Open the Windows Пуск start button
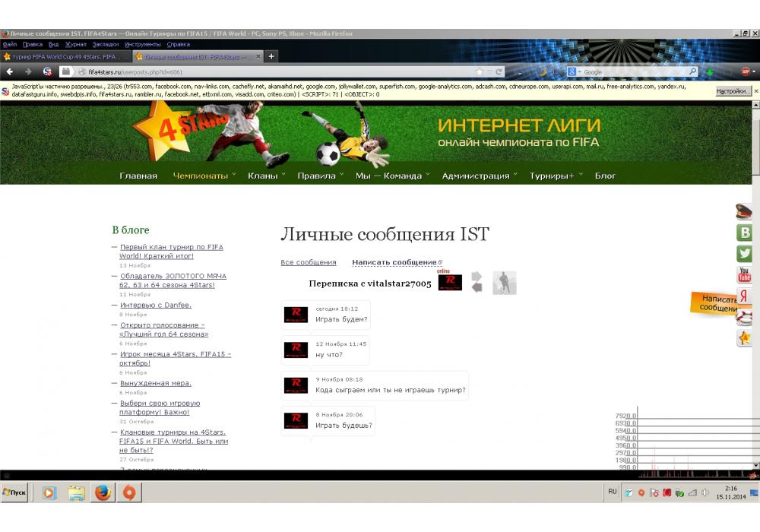The image size is (760, 532). tap(14, 492)
